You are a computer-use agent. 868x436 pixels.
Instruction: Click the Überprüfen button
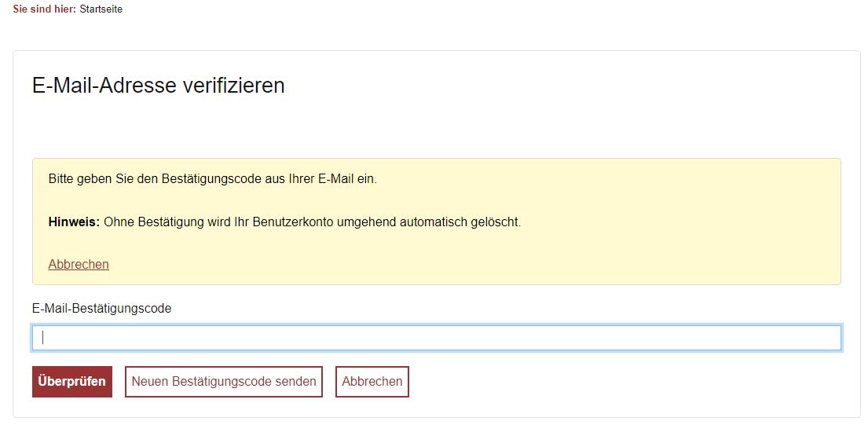point(72,382)
